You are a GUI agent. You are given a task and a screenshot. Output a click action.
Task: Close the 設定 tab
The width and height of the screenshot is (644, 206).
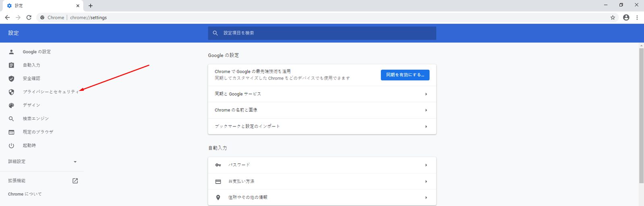click(78, 6)
